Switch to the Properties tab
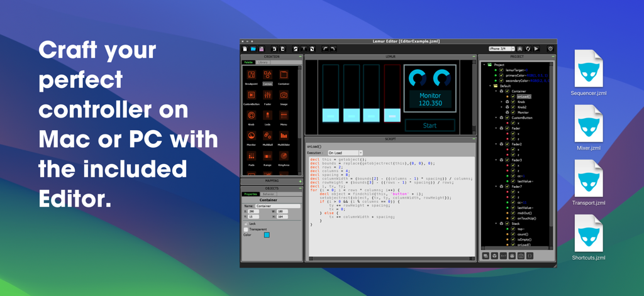This screenshot has width=644, height=296. (250, 194)
